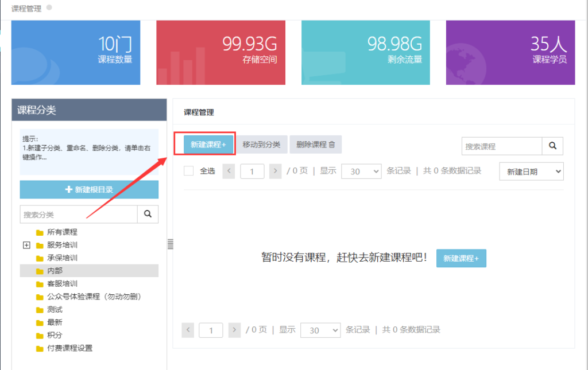Click the folder icon of 所有课程
Image resolution: width=588 pixels, height=370 pixels.
40,232
